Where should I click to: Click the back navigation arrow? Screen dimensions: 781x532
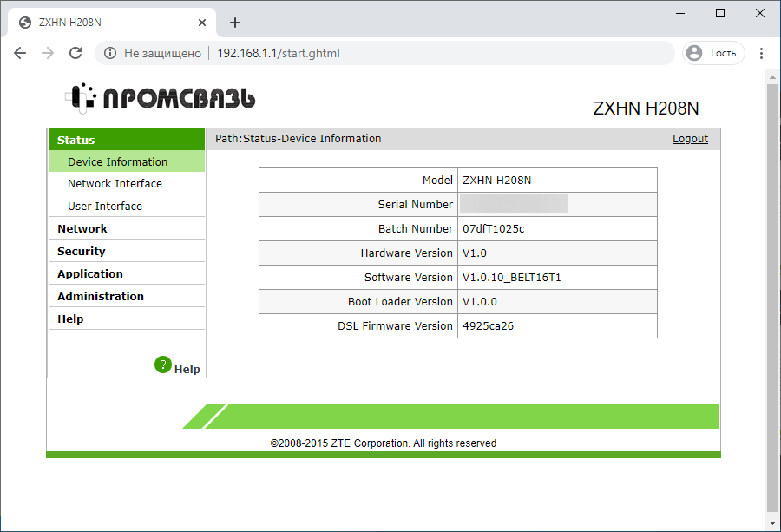20,53
